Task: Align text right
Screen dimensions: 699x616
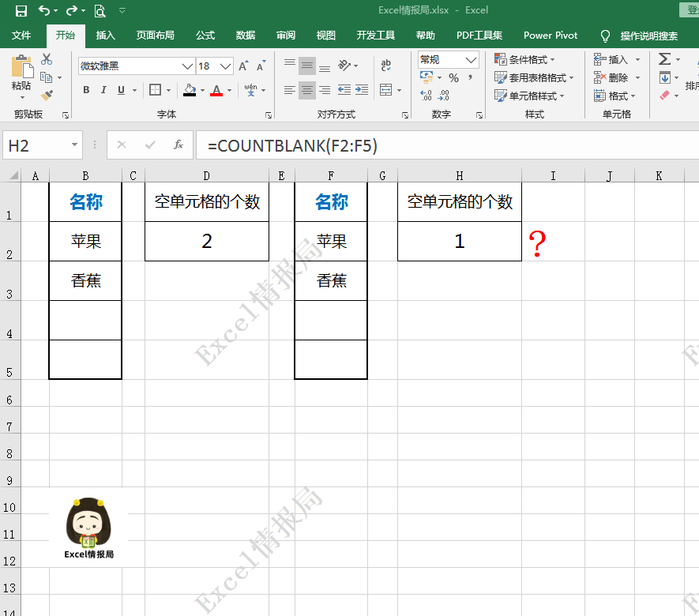Action: coord(325,90)
